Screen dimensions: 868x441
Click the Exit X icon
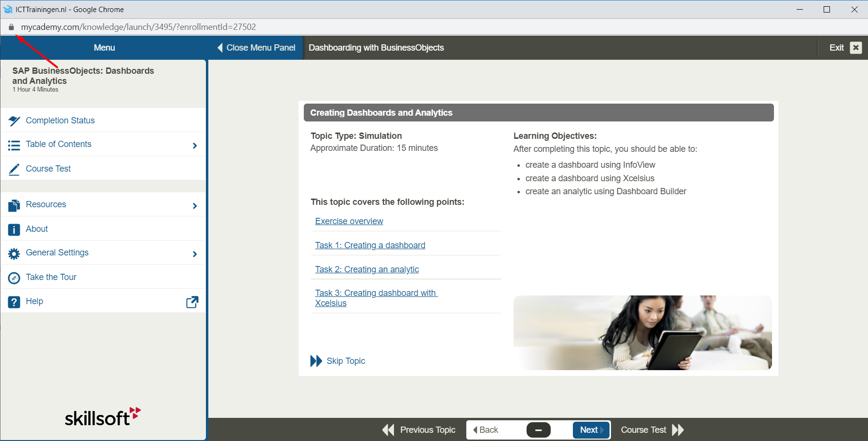pyautogui.click(x=855, y=48)
